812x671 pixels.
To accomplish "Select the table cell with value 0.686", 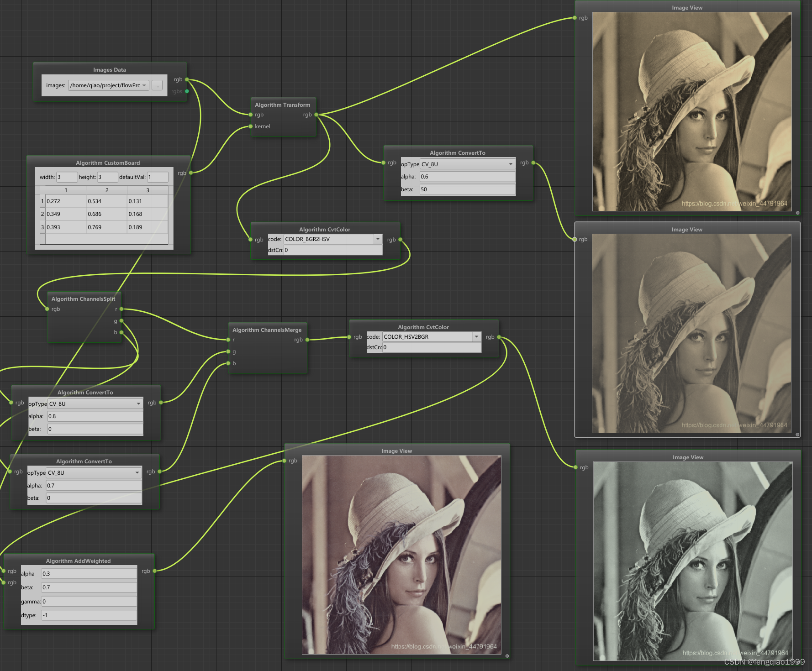I will coord(107,214).
